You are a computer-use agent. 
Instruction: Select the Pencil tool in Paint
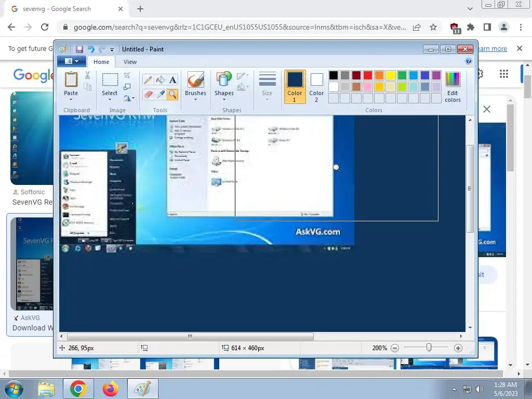pyautogui.click(x=148, y=79)
